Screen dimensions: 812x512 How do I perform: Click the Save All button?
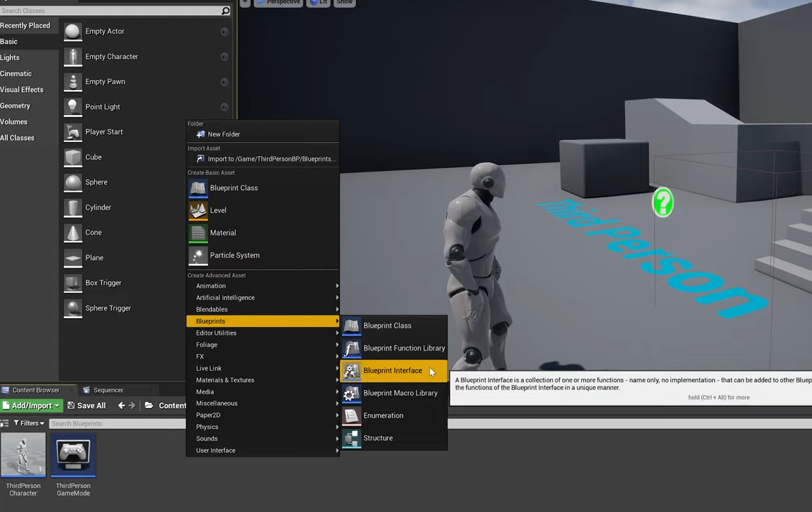(x=87, y=405)
